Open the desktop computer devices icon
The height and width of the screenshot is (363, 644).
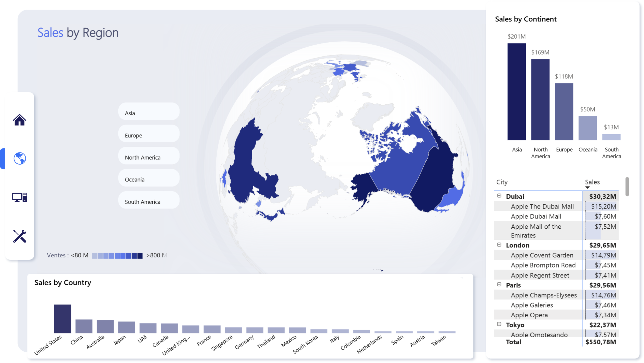(20, 197)
